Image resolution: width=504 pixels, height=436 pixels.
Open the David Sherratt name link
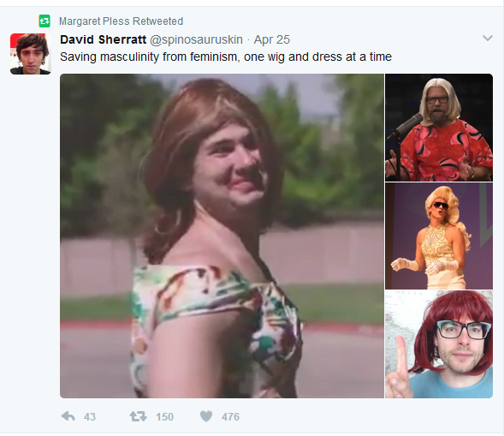[x=104, y=39]
